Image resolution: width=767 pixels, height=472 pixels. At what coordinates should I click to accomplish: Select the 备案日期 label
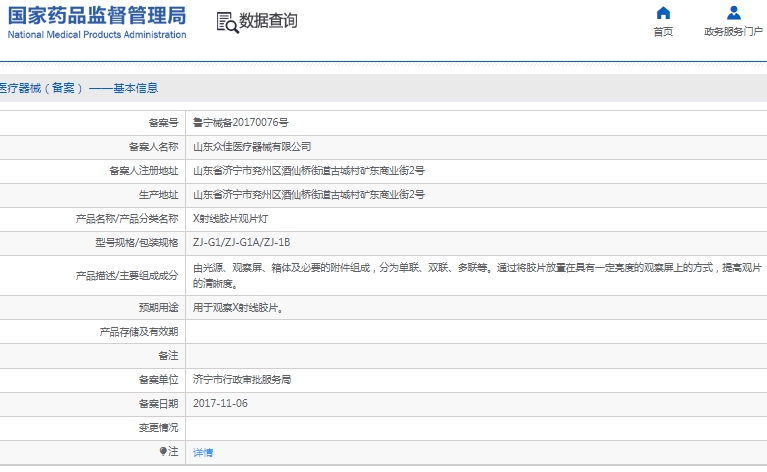pos(158,404)
